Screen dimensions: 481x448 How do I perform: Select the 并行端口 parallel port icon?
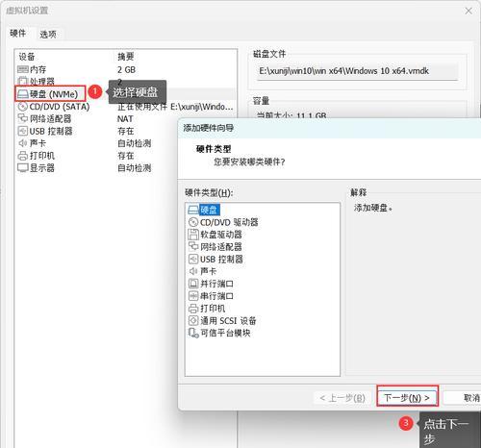click(x=193, y=284)
